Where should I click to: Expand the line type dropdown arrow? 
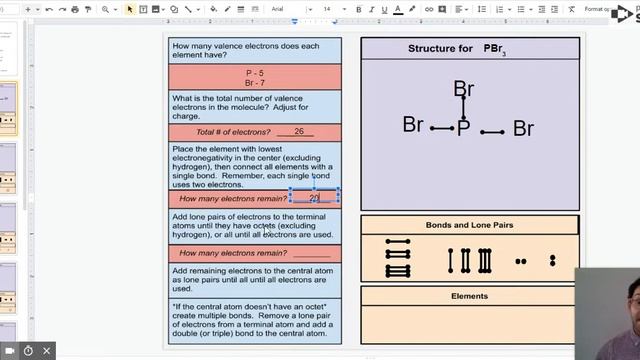coord(198,9)
